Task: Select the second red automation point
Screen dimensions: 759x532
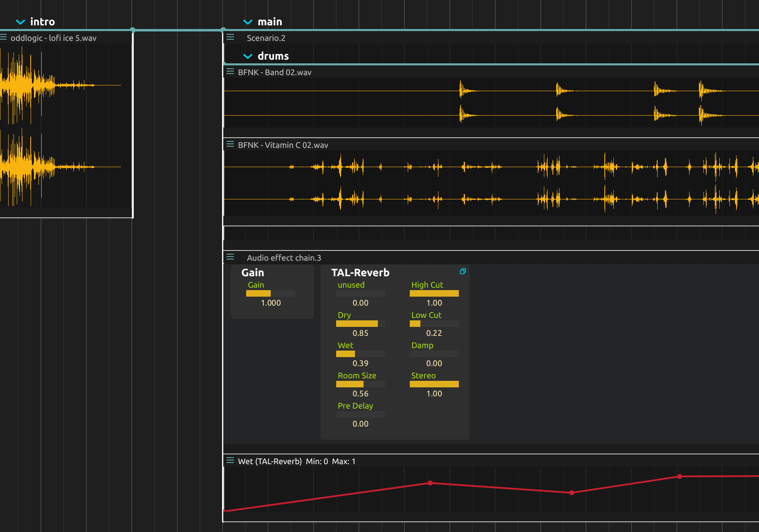Action: click(x=430, y=483)
